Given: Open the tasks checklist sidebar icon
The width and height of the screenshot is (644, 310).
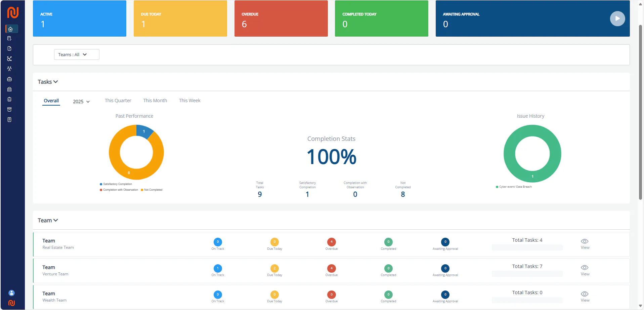Looking at the screenshot, I should click(x=9, y=38).
